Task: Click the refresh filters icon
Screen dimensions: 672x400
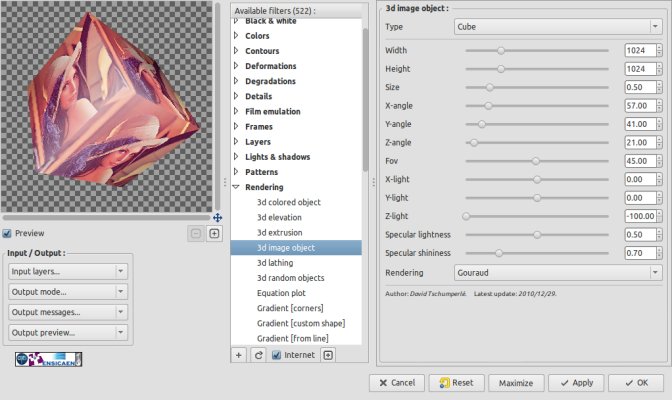Action: pyautogui.click(x=259, y=355)
